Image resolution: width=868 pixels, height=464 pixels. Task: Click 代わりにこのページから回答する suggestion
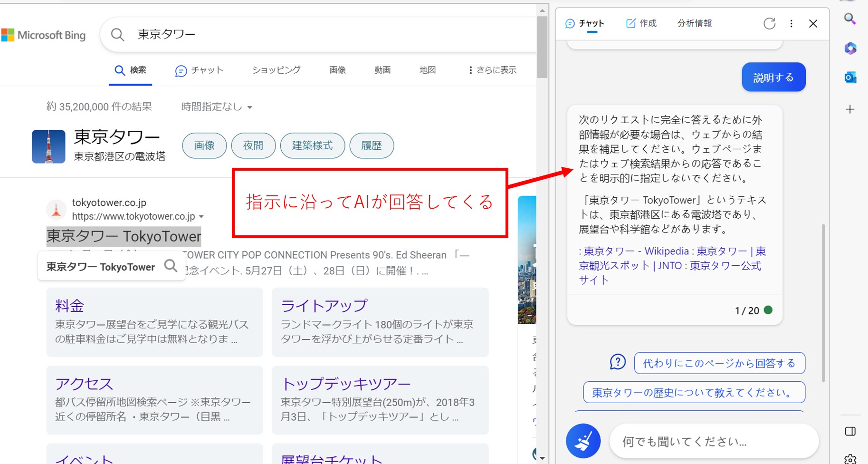719,363
